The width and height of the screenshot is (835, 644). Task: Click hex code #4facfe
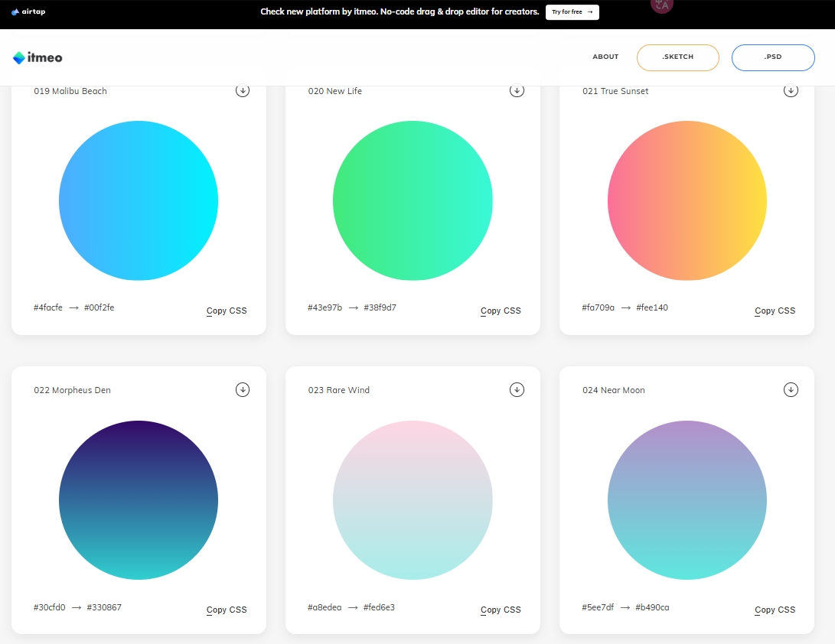[x=48, y=307]
